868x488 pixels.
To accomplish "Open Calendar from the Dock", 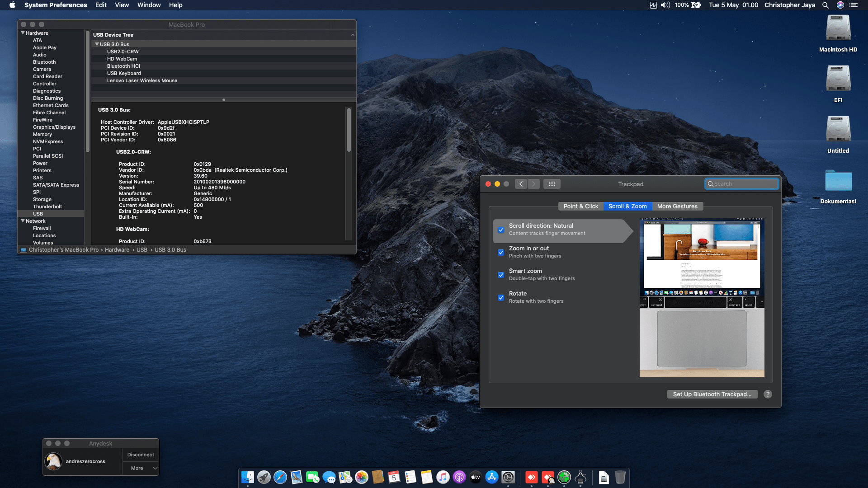I will coord(394,477).
